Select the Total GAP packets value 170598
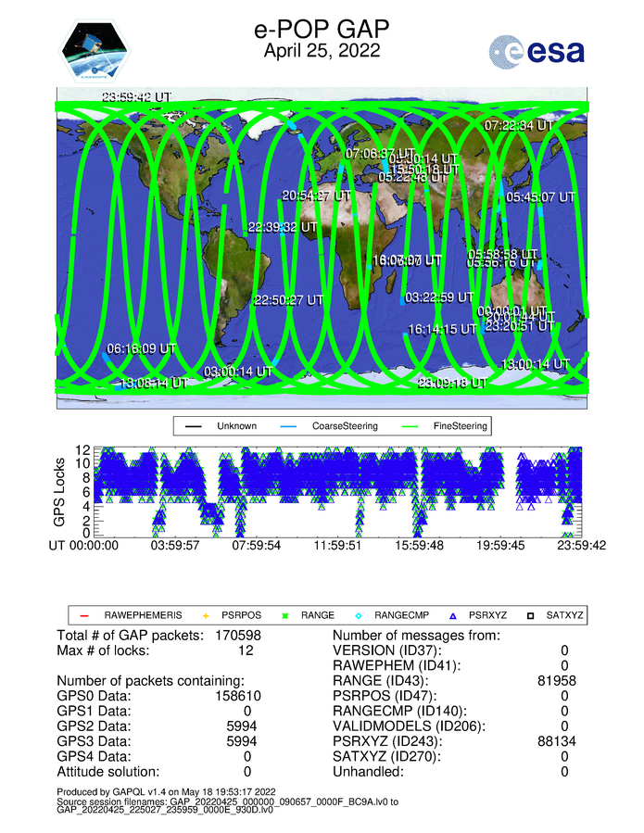Screen dimensions: 644x833 259,635
